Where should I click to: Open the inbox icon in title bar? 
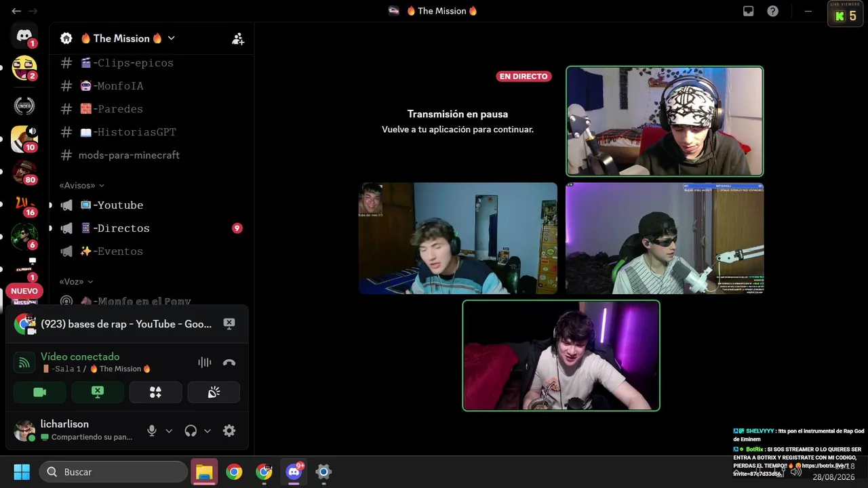tap(748, 11)
